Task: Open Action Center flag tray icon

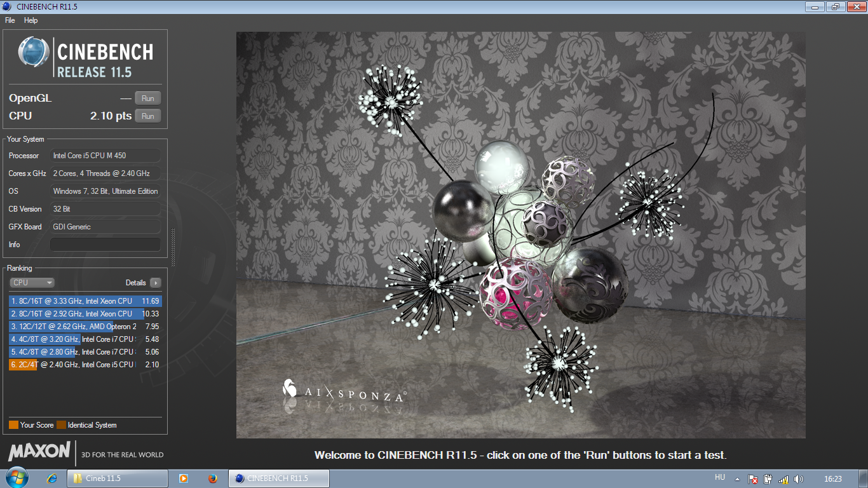Action: pyautogui.click(x=753, y=479)
